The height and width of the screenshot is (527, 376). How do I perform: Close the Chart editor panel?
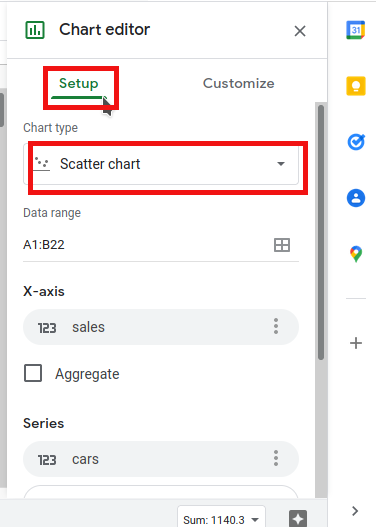300,31
